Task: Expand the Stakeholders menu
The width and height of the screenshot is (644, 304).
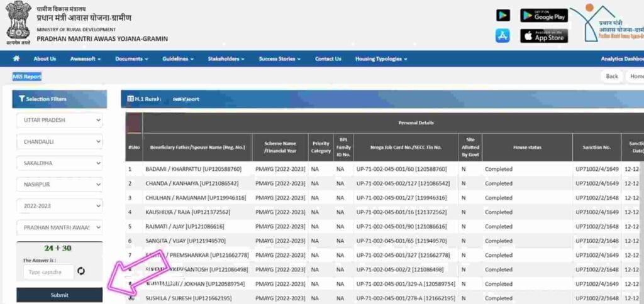Action: tap(226, 58)
